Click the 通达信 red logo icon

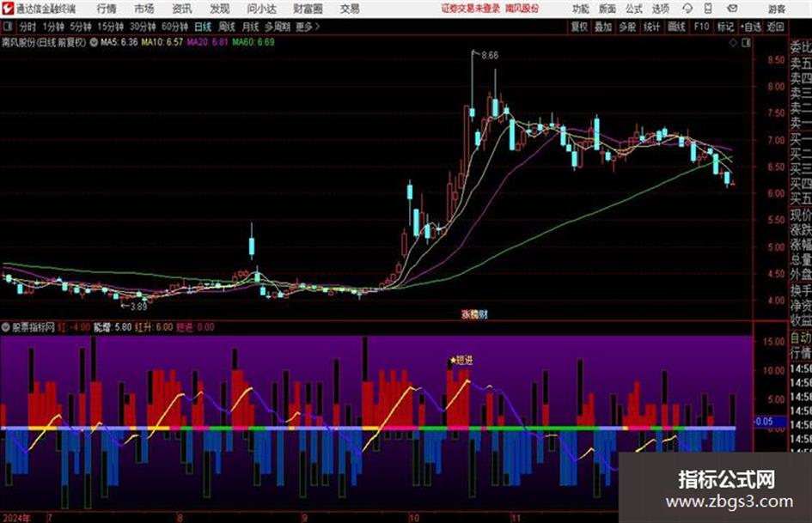[7, 9]
